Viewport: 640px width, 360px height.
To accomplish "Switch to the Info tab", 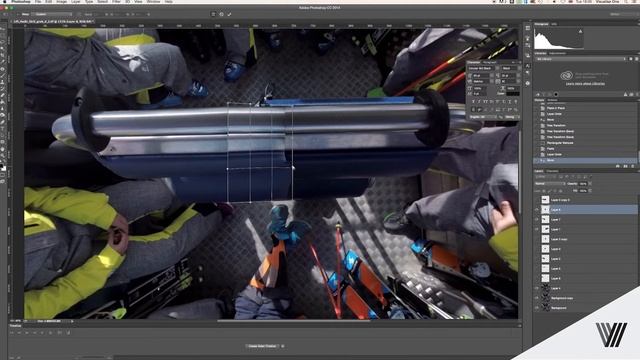I will pos(553,24).
